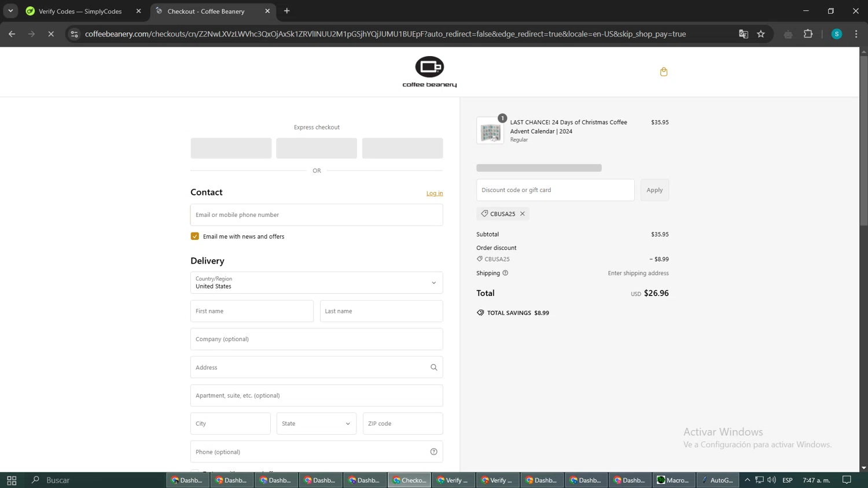Click the TOTAL SAVINGS $8.99 text

pyautogui.click(x=518, y=313)
